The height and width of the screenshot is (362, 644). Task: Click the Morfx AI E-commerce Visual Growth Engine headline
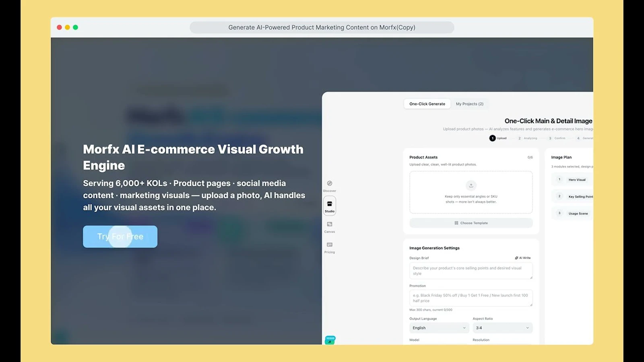coord(193,157)
